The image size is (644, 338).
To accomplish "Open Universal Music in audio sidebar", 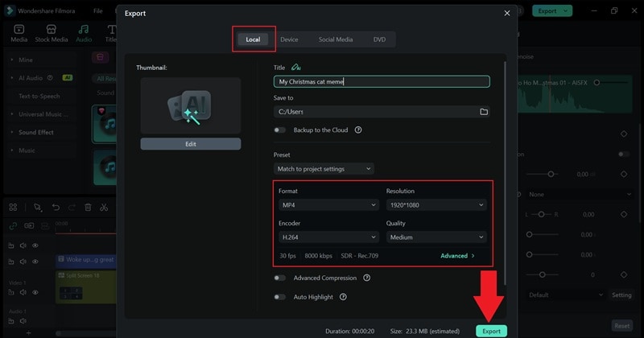I will [43, 114].
